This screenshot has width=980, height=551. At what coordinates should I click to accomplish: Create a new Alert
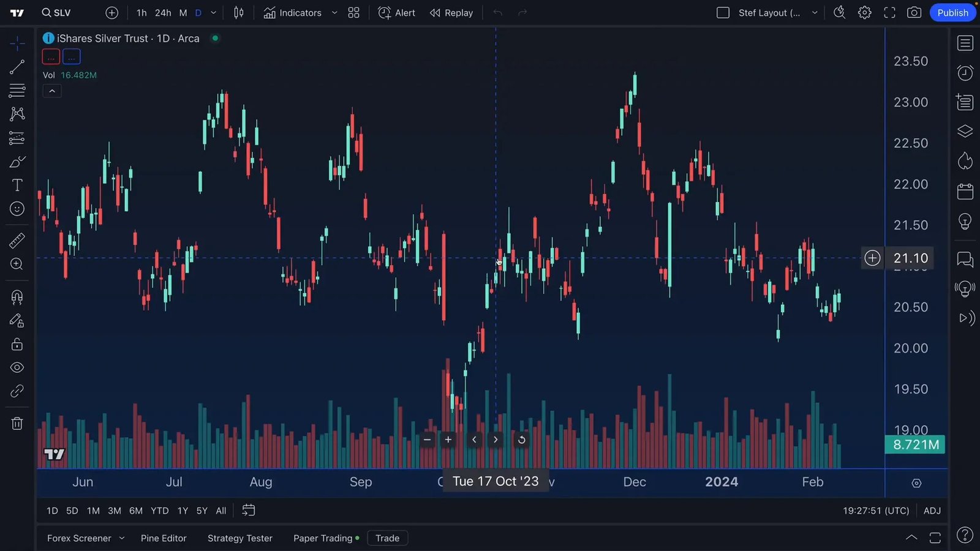click(397, 13)
